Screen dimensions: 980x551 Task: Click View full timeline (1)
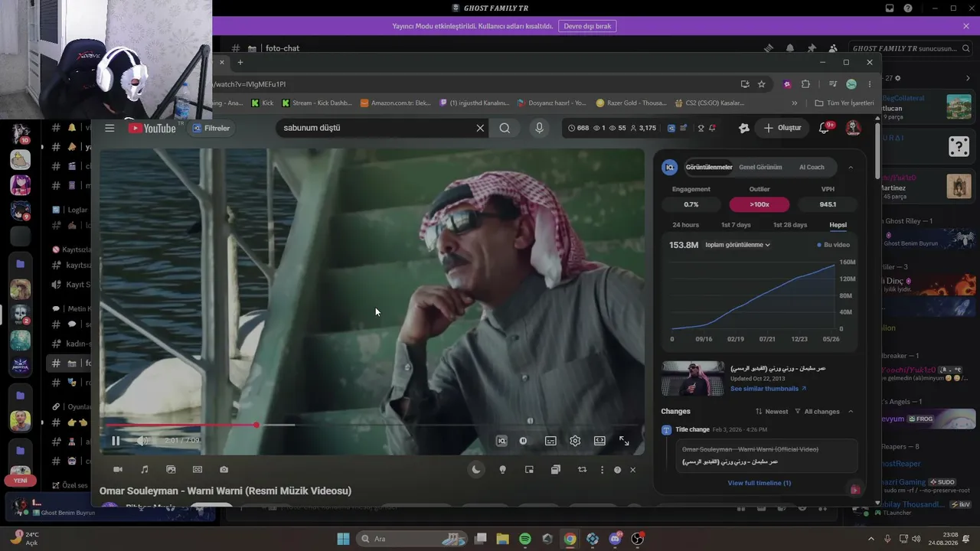(759, 483)
